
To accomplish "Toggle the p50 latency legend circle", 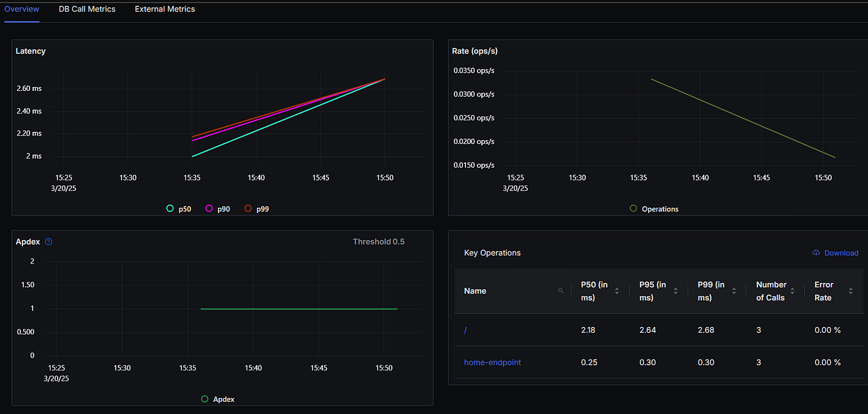I will (170, 209).
